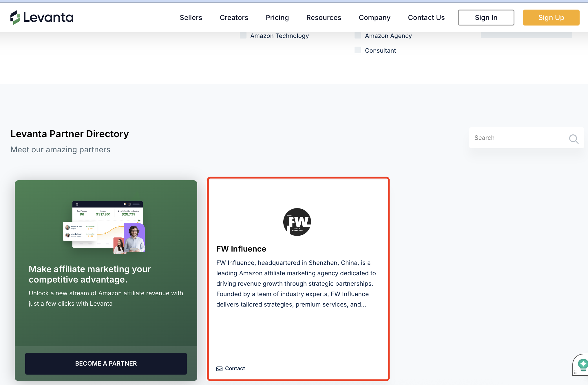Click the dashboard illustration on green card
588x385 pixels.
pos(104,227)
